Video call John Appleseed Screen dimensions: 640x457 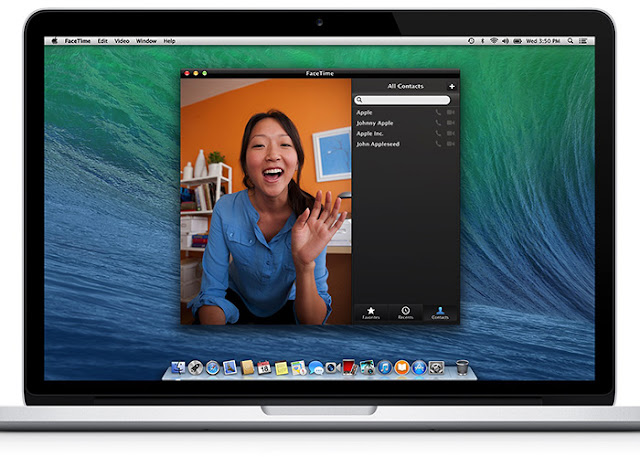[451, 144]
